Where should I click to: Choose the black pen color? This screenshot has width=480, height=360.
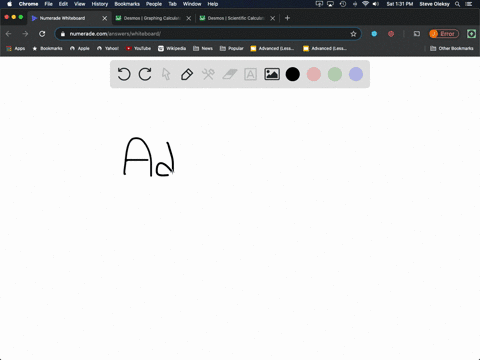pos(293,74)
